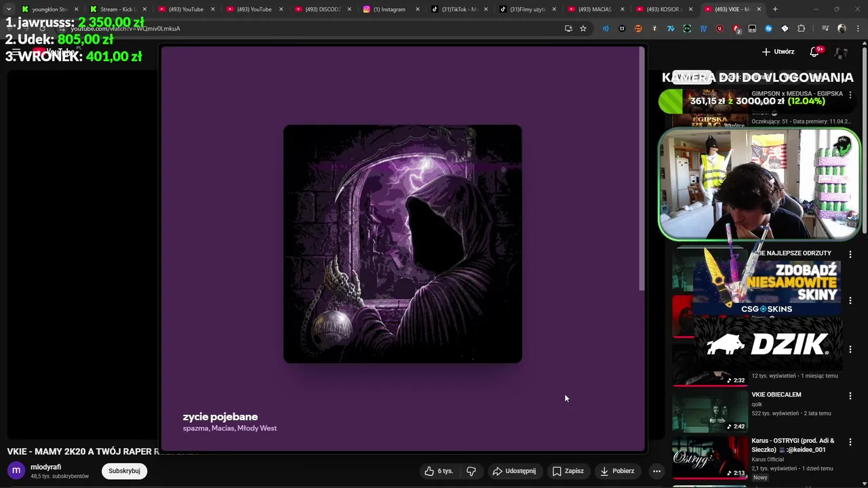The height and width of the screenshot is (488, 868).
Task: Click the 7TV extension icon
Action: 671,28
